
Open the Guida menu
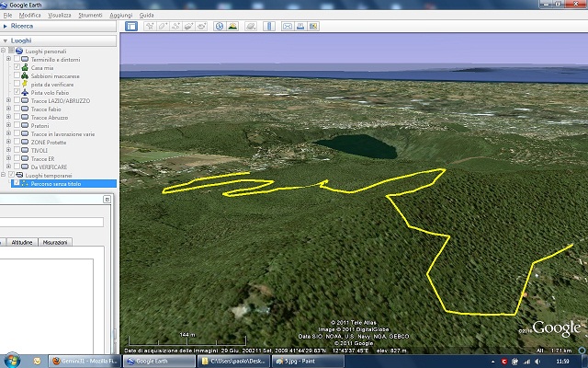point(146,15)
